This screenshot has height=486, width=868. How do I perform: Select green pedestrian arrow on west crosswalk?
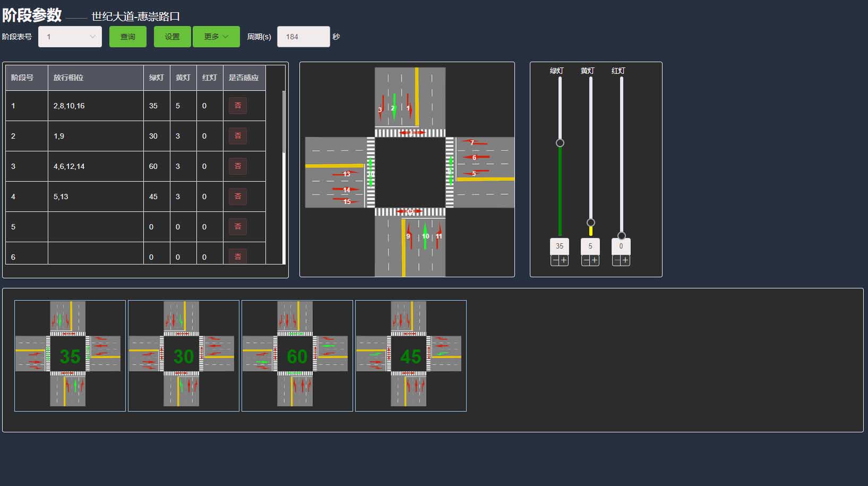tap(371, 173)
